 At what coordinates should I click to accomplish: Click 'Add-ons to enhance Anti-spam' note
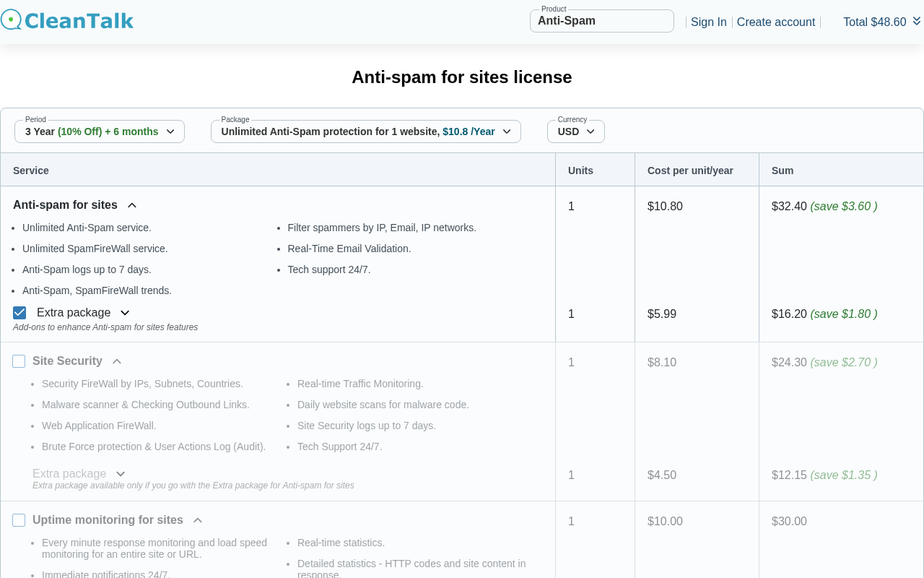[x=105, y=327]
